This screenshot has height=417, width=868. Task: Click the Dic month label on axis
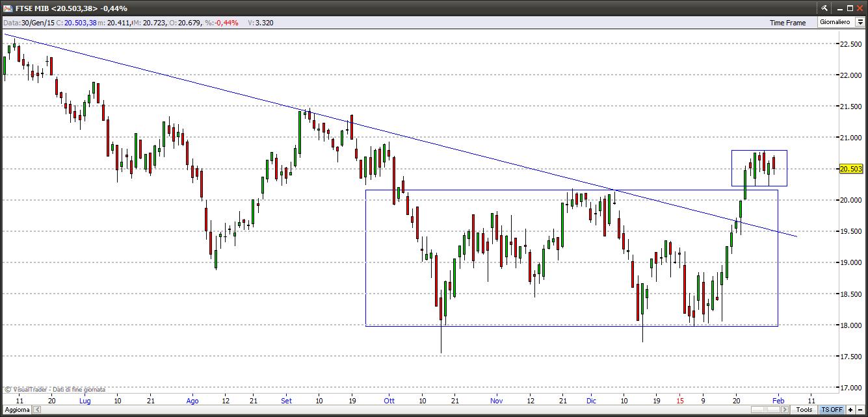point(591,401)
